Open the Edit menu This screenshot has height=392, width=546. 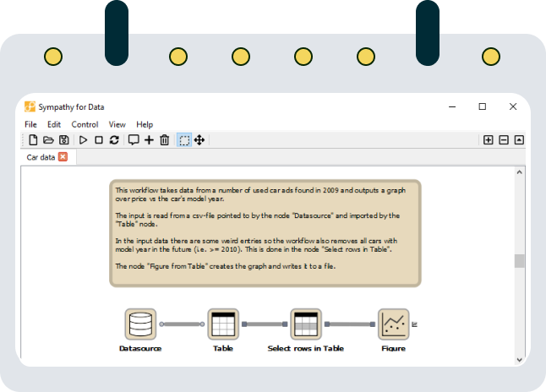point(54,125)
